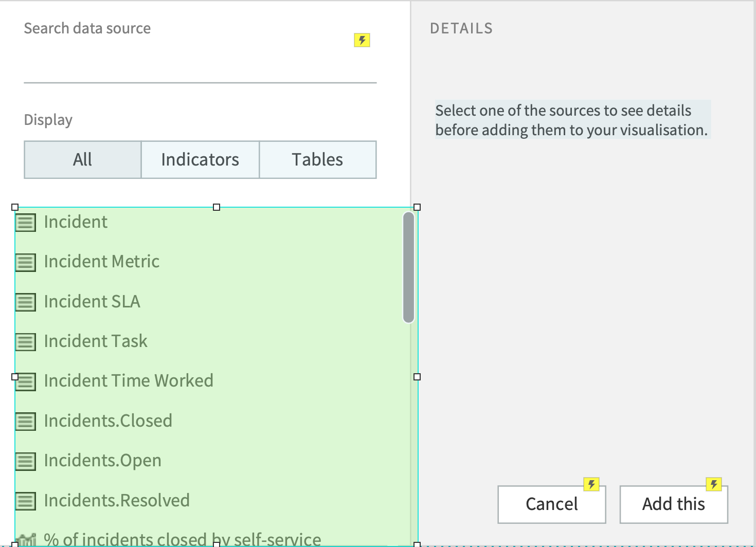Viewport: 756px width, 547px height.
Task: Click the chart icon for % of incidents closed by self-service
Action: (x=25, y=540)
